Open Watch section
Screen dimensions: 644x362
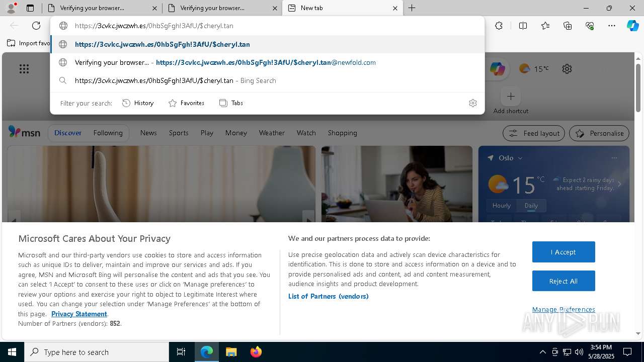coord(306,133)
